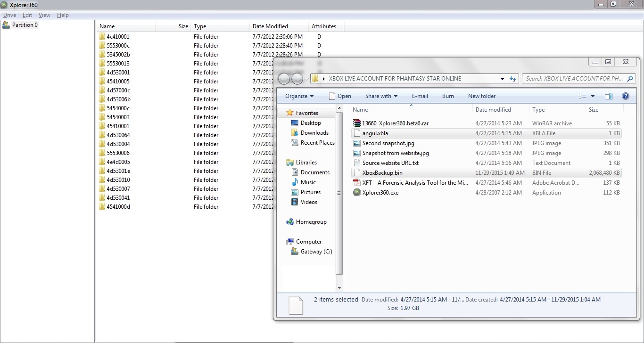Click the Source website URL.txt file icon
The image size is (644, 343).
(x=357, y=163)
